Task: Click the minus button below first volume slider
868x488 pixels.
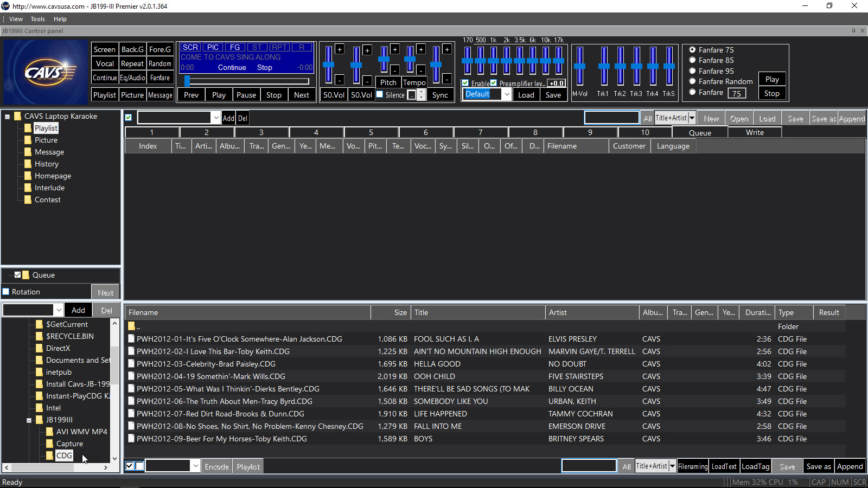Action: [340, 80]
